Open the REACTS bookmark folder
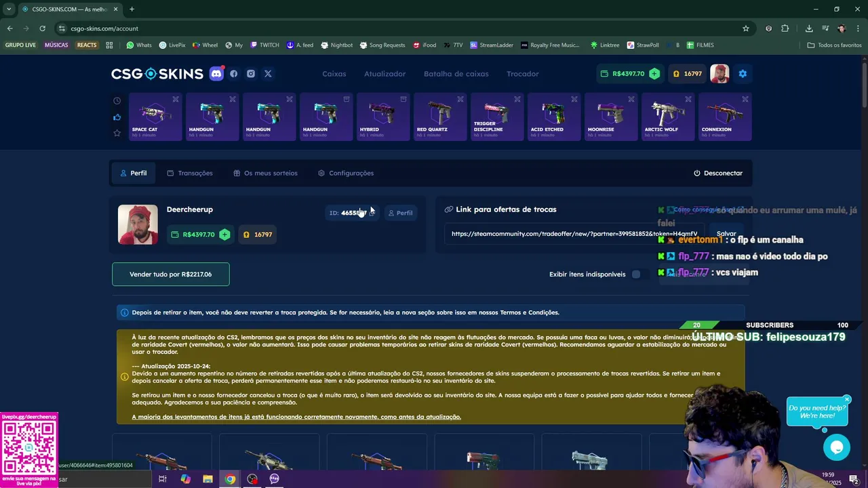Image resolution: width=868 pixels, height=488 pixels. [x=87, y=45]
